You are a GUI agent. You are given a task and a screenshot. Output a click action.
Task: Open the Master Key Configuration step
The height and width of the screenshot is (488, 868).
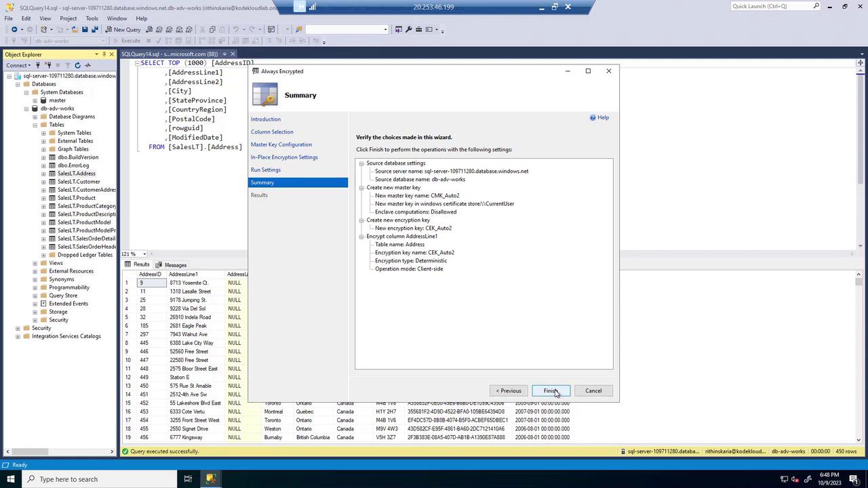pos(281,144)
